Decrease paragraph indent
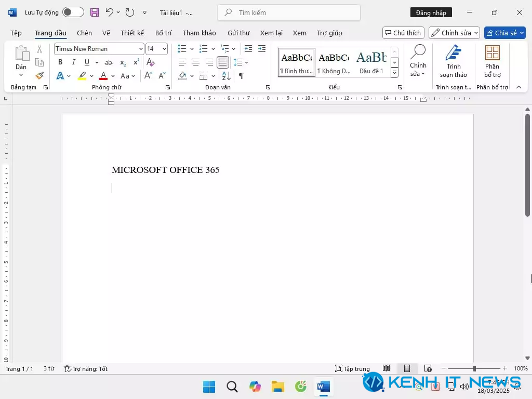Image resolution: width=532 pixels, height=399 pixels. [x=248, y=49]
